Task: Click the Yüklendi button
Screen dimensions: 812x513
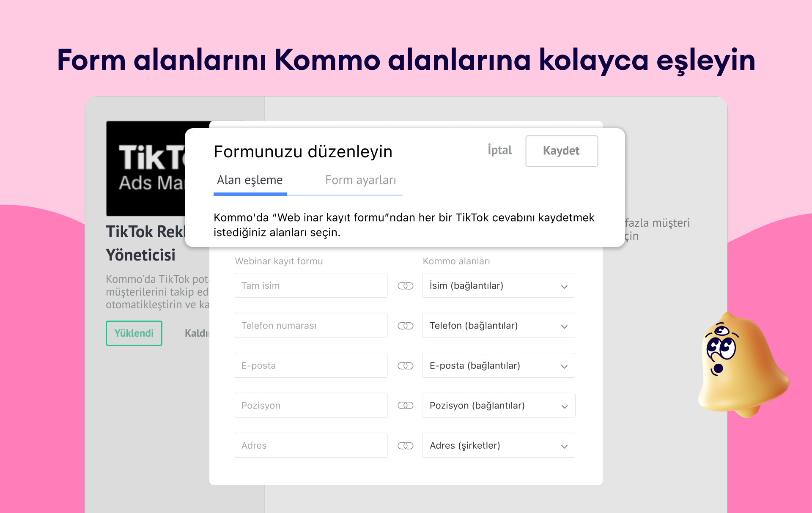Action: click(x=134, y=333)
